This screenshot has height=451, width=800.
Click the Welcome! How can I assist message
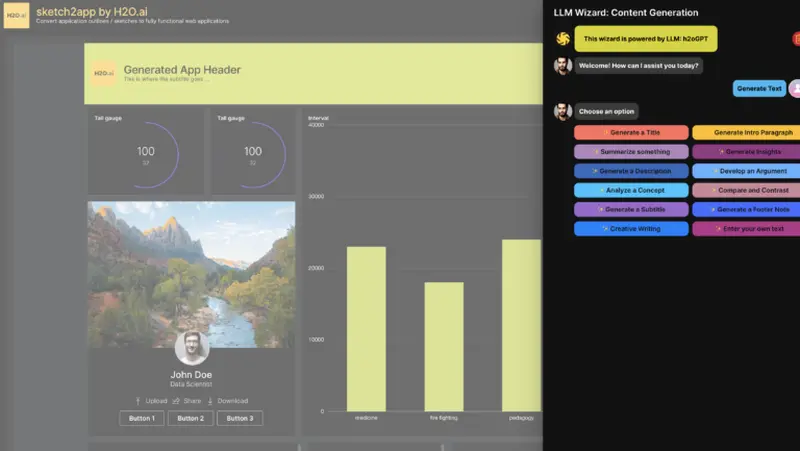click(x=639, y=66)
